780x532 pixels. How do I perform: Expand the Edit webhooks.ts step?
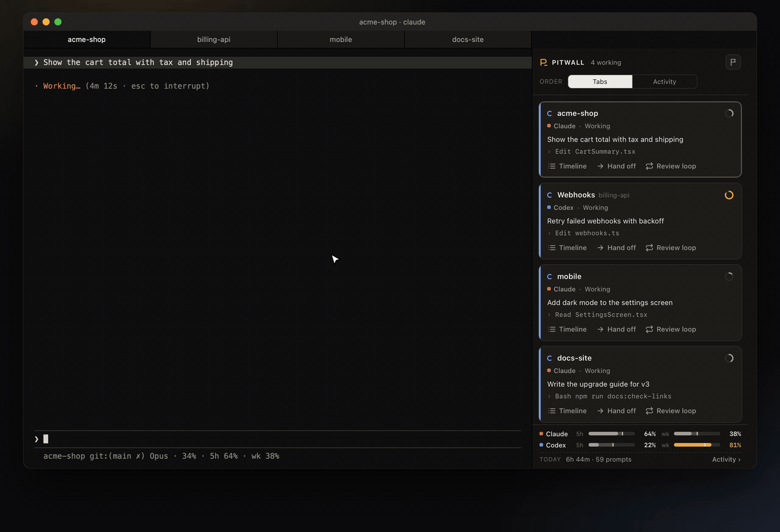(x=583, y=233)
